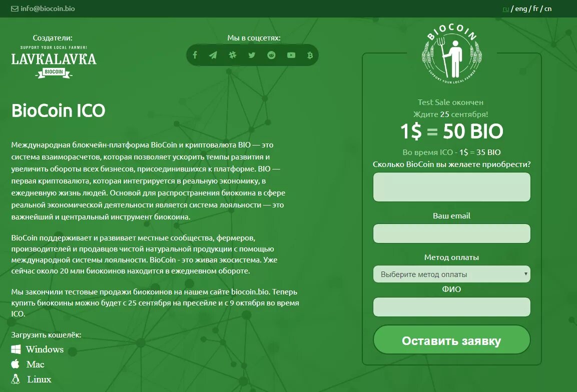Click the 'Во время ICO - 1$ = 35 BIO' text
This screenshot has height=392, width=577.
point(451,152)
